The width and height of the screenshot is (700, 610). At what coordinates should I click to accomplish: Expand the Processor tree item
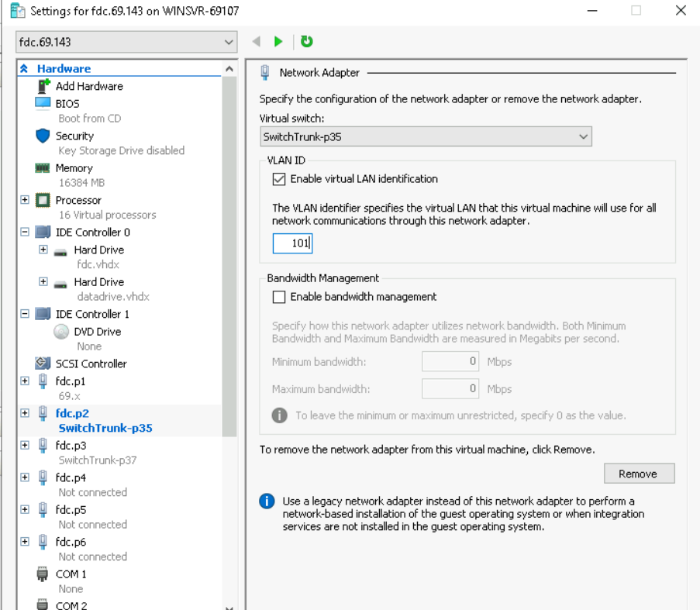tap(24, 200)
